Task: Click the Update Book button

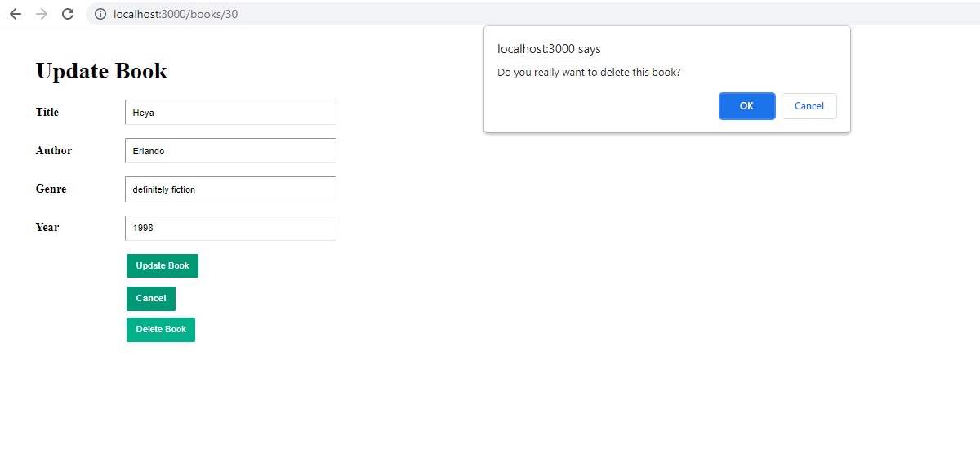Action: 163,265
